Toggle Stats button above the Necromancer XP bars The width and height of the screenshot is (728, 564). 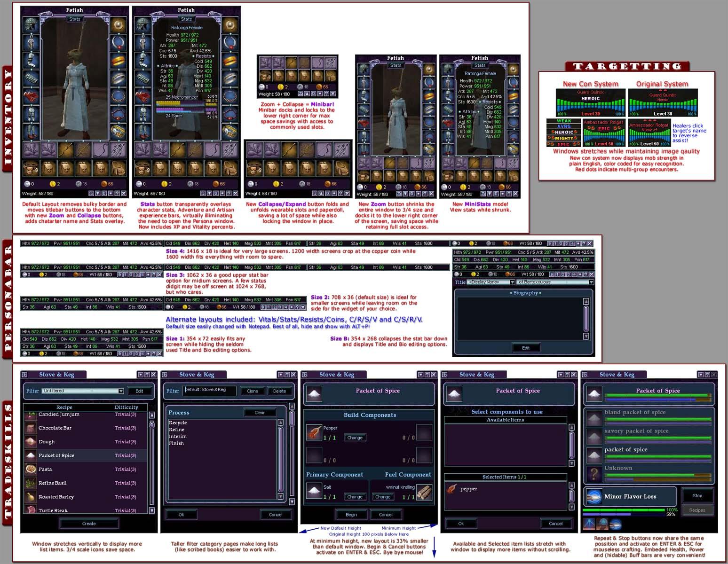pyautogui.click(x=186, y=19)
